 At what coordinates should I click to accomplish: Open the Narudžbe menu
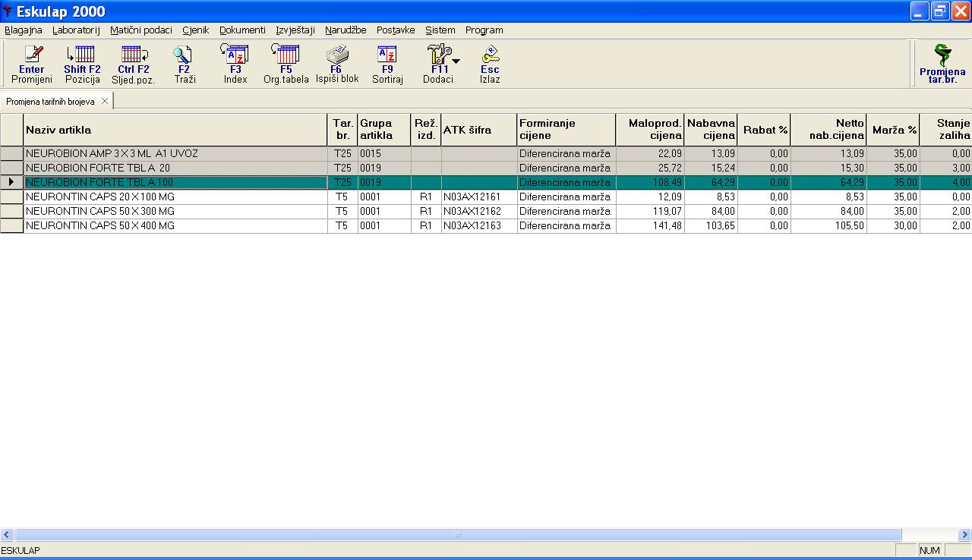tap(346, 30)
